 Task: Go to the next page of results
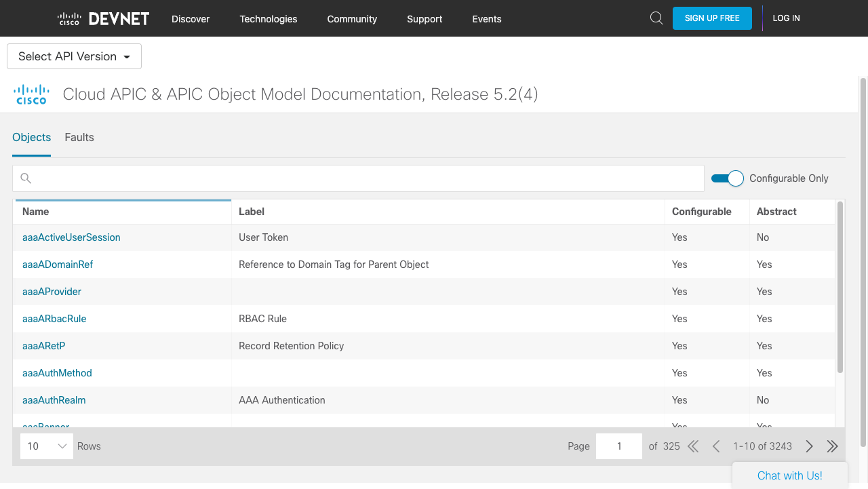point(809,446)
